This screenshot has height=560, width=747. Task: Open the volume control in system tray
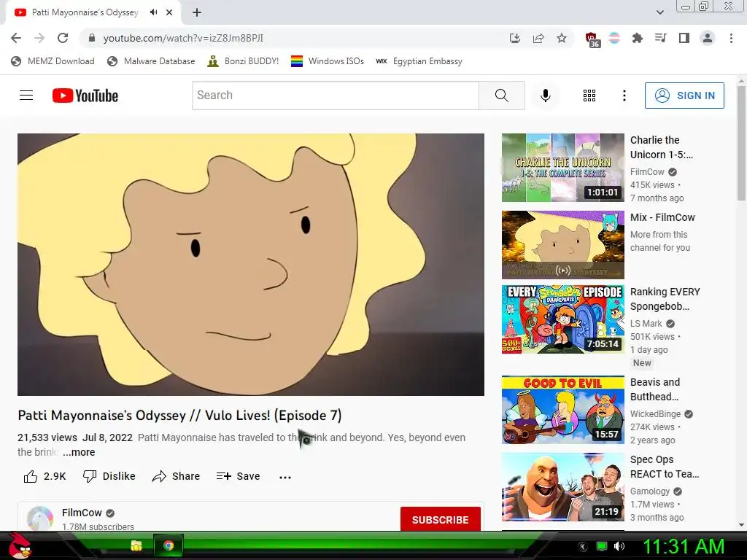[619, 546]
